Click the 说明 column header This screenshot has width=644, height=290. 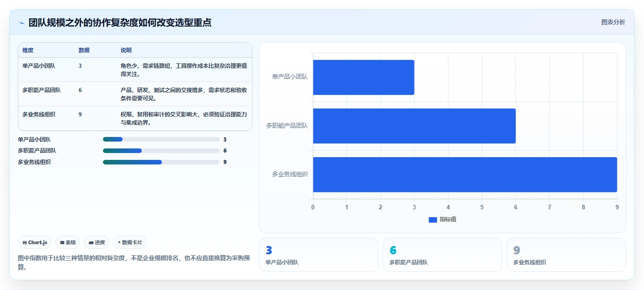coord(126,50)
